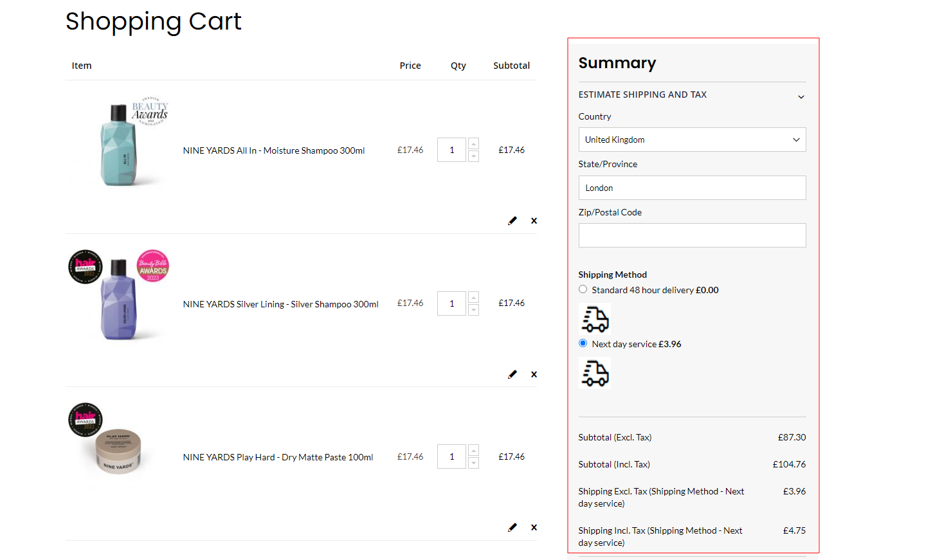Image resolution: width=951 pixels, height=560 pixels.
Task: Click the Standard delivery truck icon
Action: click(595, 319)
